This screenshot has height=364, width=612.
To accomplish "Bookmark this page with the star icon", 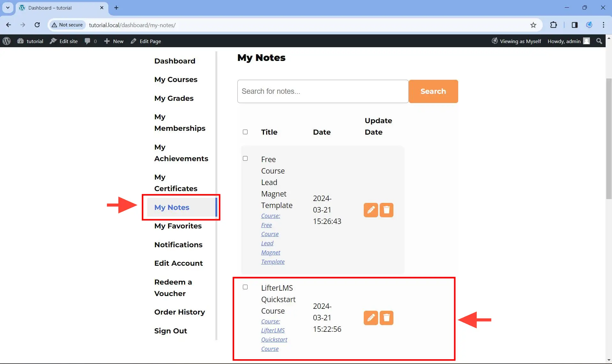I will pyautogui.click(x=533, y=25).
